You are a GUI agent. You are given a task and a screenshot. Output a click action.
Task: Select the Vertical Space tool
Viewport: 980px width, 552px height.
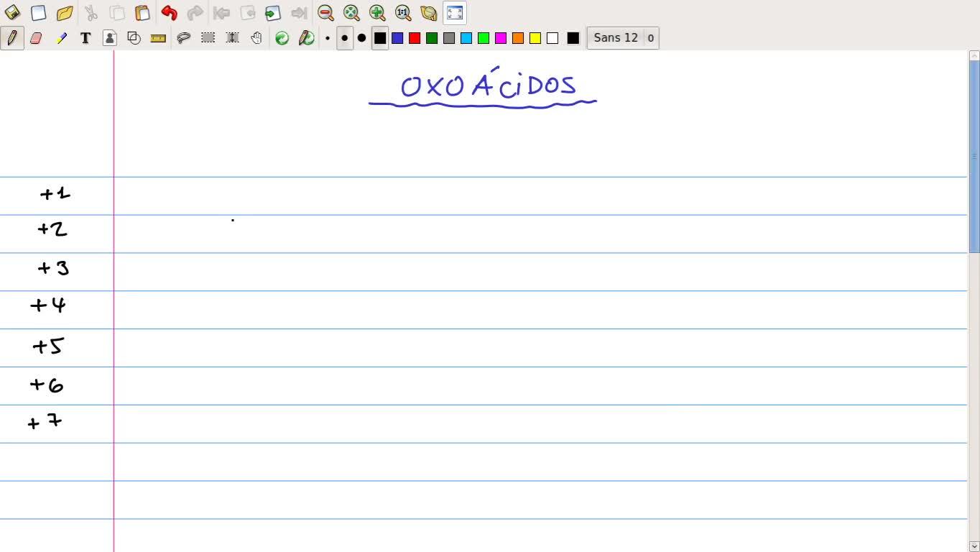click(233, 38)
